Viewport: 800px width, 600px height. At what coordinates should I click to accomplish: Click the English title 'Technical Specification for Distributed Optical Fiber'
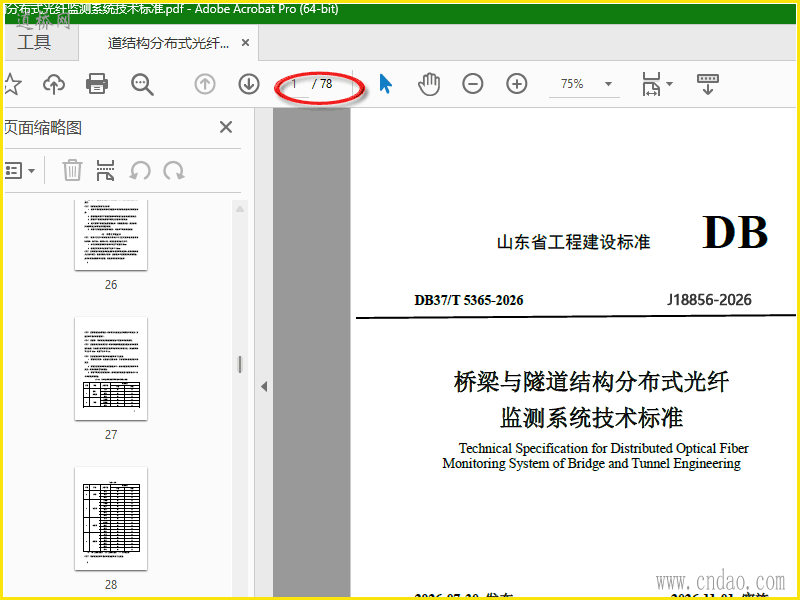603,448
